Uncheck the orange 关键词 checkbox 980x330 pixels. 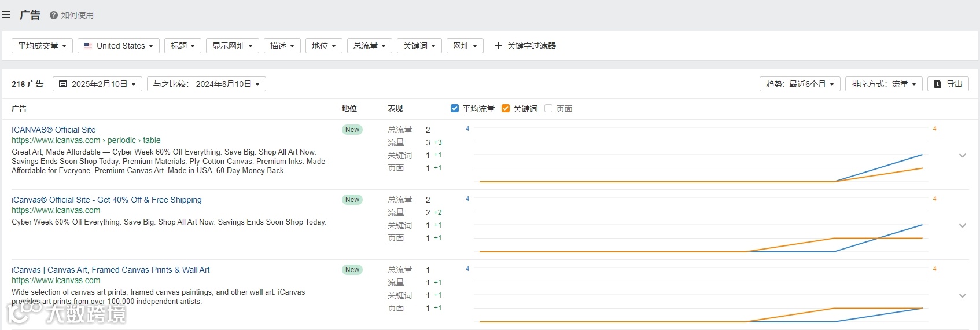pos(506,108)
